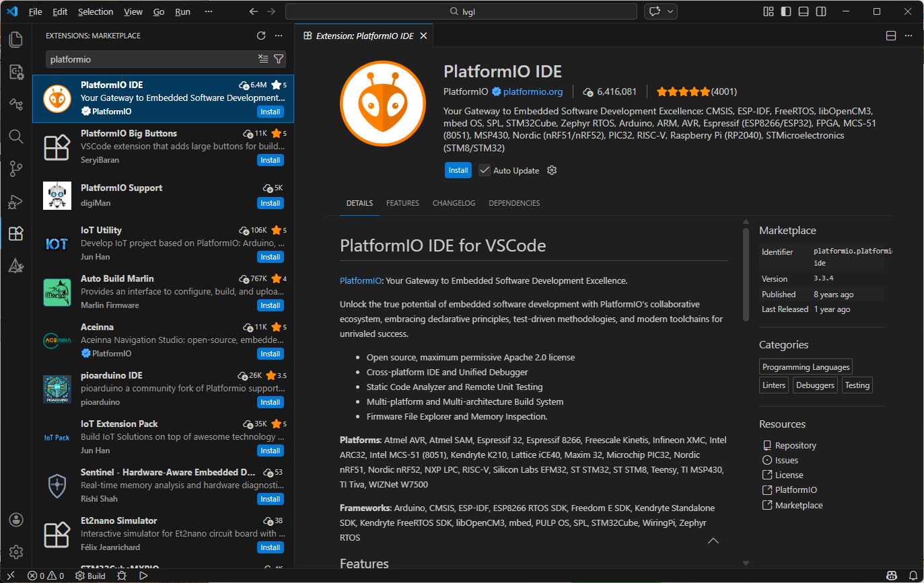Go back with the navigation arrow

(253, 11)
